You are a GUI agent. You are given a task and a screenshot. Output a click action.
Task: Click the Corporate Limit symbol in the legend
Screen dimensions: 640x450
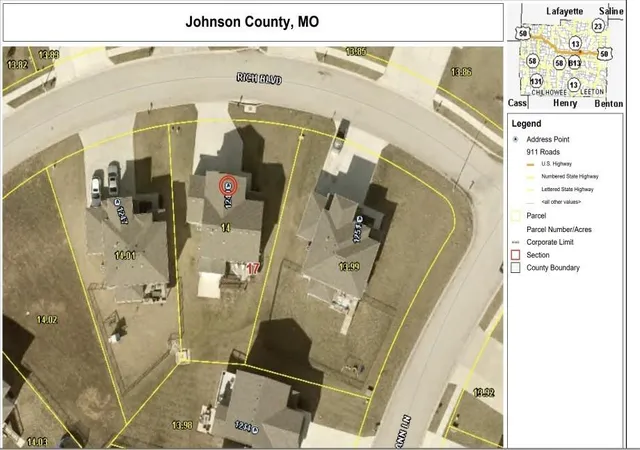click(516, 243)
